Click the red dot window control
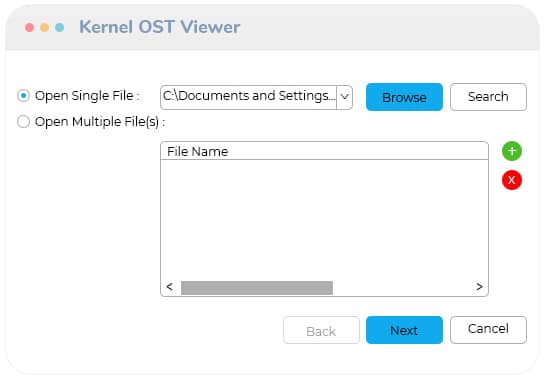 tap(30, 27)
